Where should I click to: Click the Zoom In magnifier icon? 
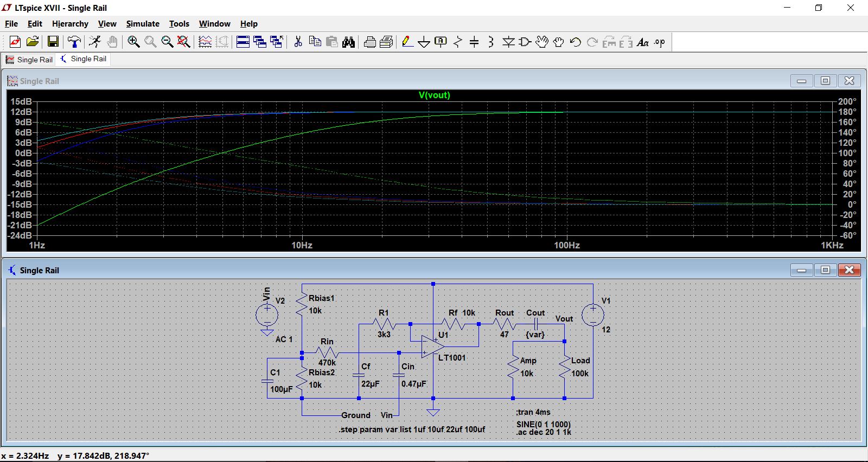[x=133, y=42]
